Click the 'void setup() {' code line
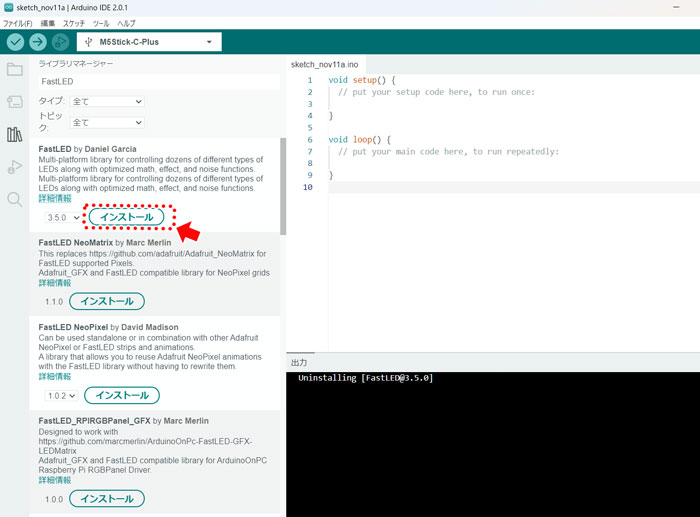700x517 pixels. (362, 80)
